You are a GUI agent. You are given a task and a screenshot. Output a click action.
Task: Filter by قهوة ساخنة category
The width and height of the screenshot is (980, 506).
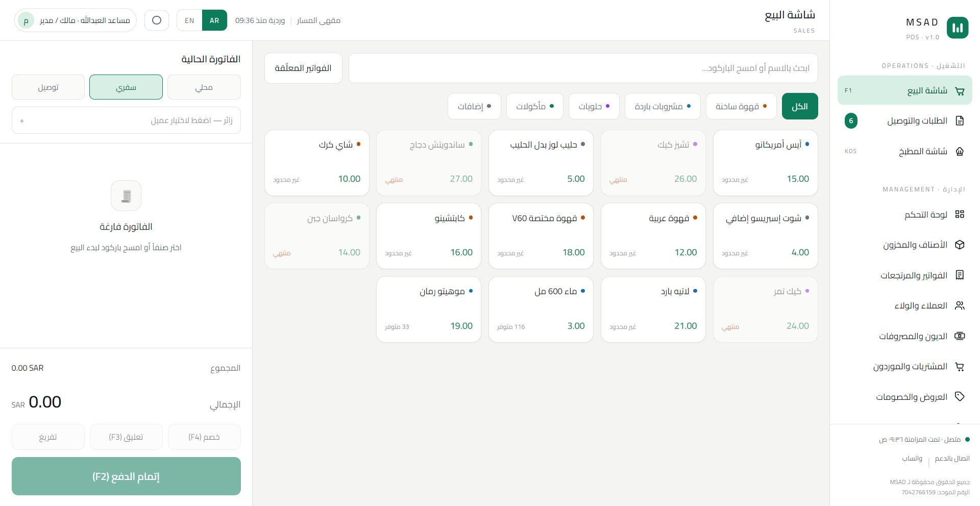coord(741,106)
